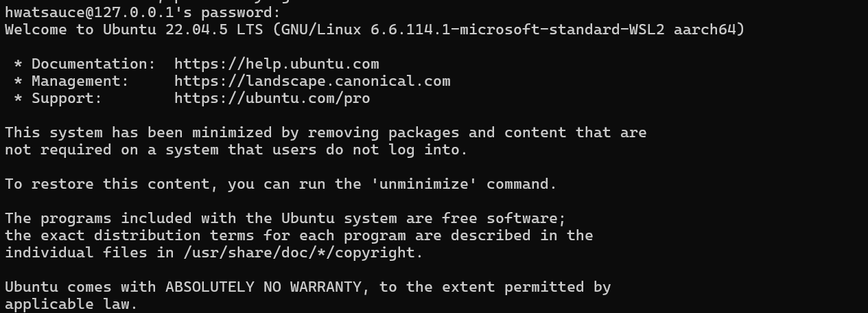Open the https://help.ubuntu.com documentation link
868x313 pixels.
pyautogui.click(x=277, y=64)
